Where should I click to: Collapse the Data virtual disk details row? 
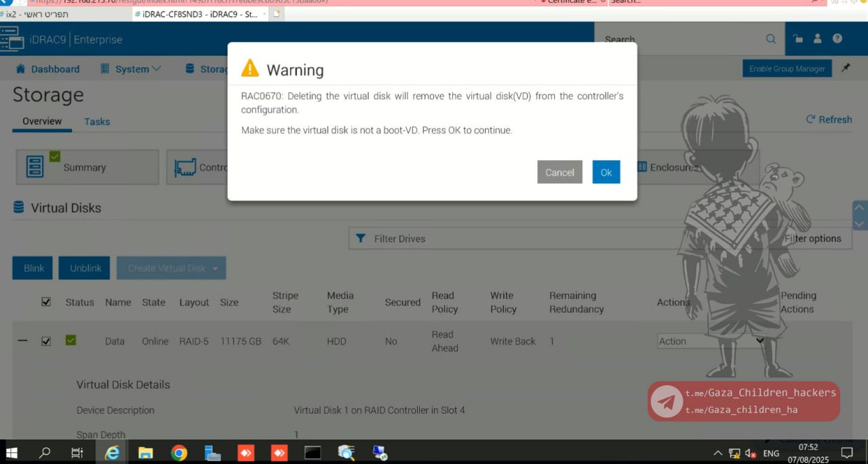22,341
